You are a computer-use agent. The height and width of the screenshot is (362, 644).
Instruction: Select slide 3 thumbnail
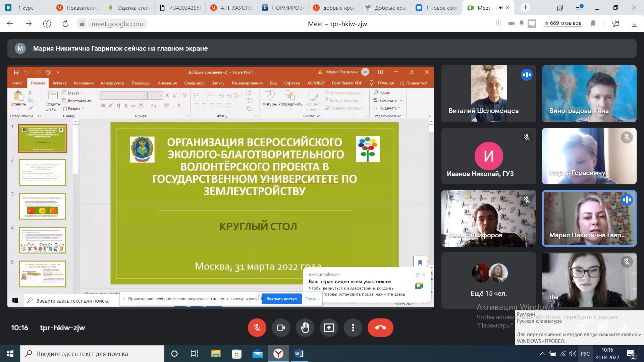pyautogui.click(x=43, y=206)
